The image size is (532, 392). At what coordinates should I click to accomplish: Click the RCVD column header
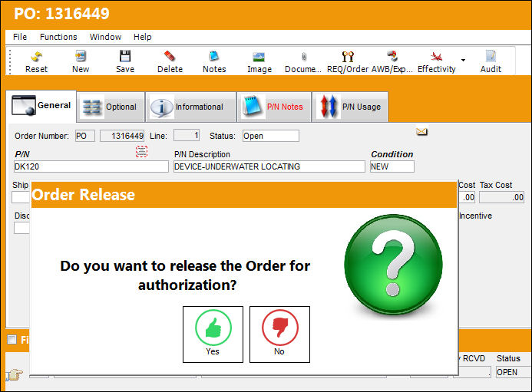474,358
